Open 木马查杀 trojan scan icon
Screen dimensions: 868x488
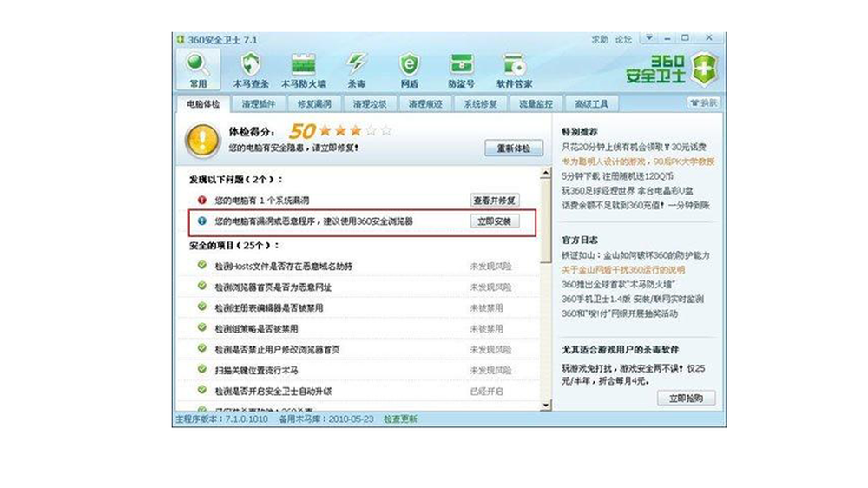(251, 69)
